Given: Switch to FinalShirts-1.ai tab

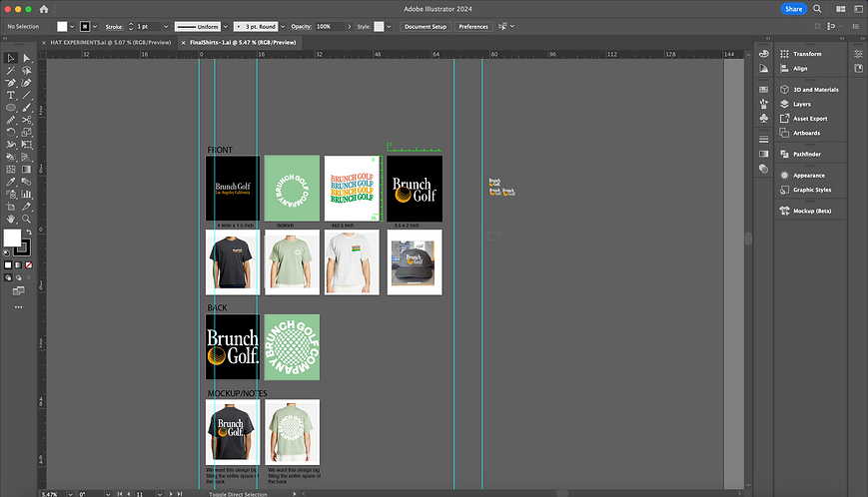Looking at the screenshot, I should tap(243, 42).
